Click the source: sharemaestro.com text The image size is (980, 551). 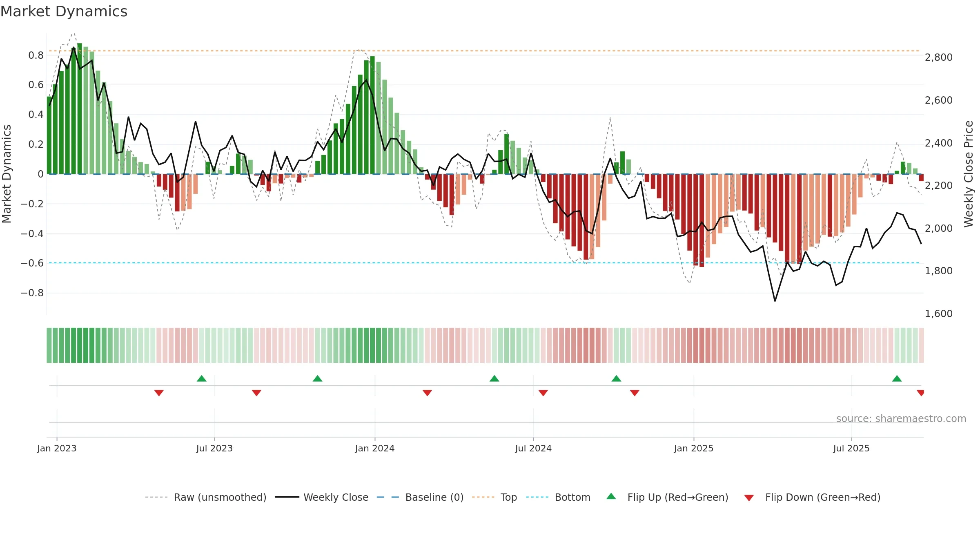(901, 419)
